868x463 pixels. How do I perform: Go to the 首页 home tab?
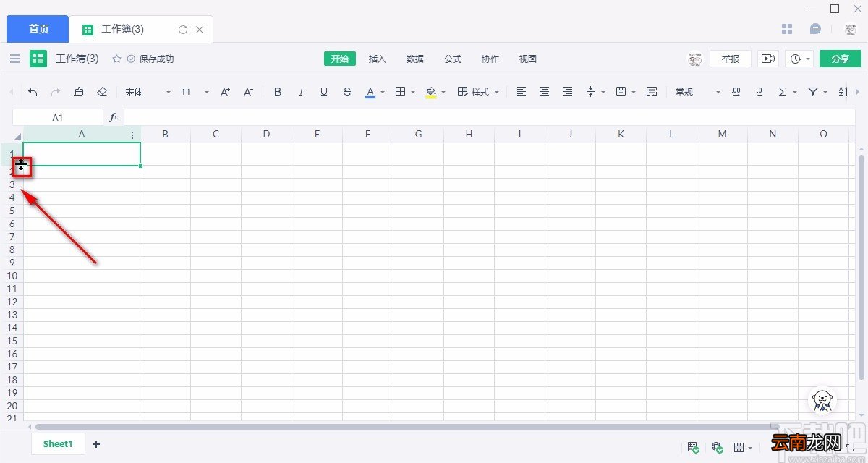pos(38,29)
